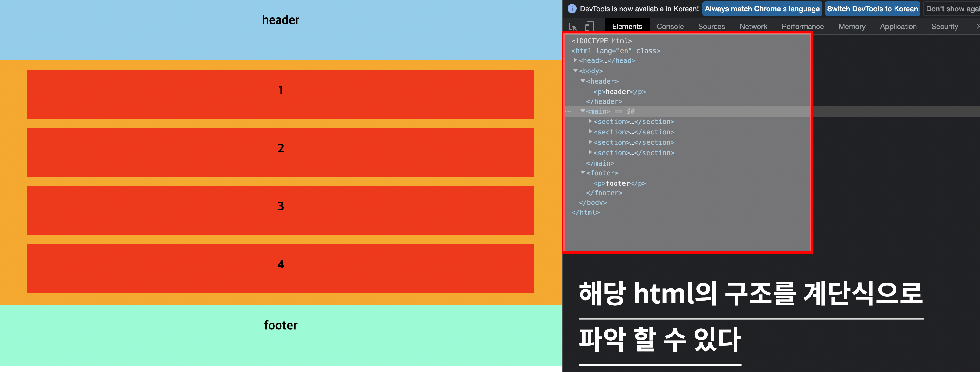This screenshot has width=980, height=372.
Task: Click the 'header' text on the page
Action: click(281, 20)
